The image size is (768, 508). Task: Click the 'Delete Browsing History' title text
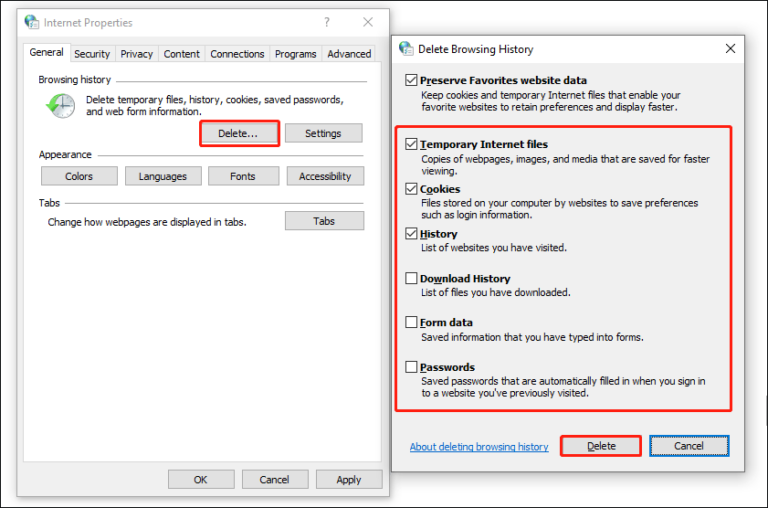tap(476, 49)
